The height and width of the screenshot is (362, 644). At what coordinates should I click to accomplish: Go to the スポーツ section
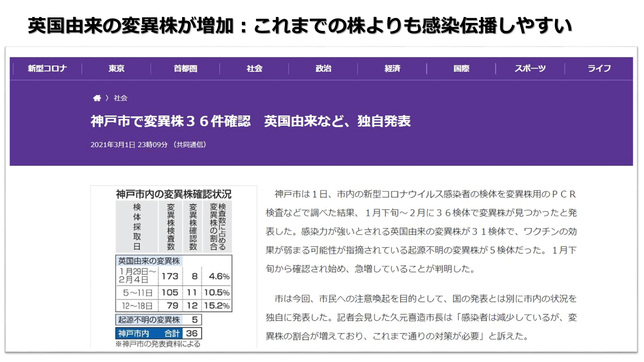[x=530, y=68]
